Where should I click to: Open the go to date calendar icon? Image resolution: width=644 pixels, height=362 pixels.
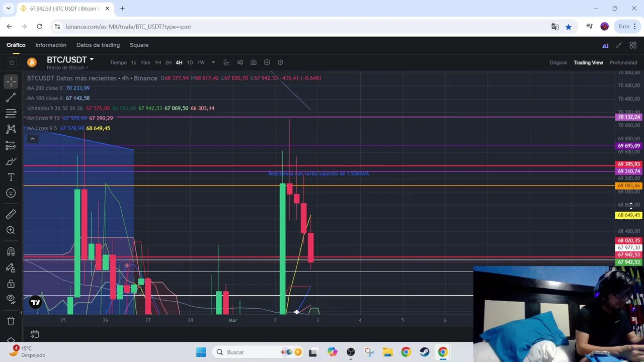coord(34,334)
